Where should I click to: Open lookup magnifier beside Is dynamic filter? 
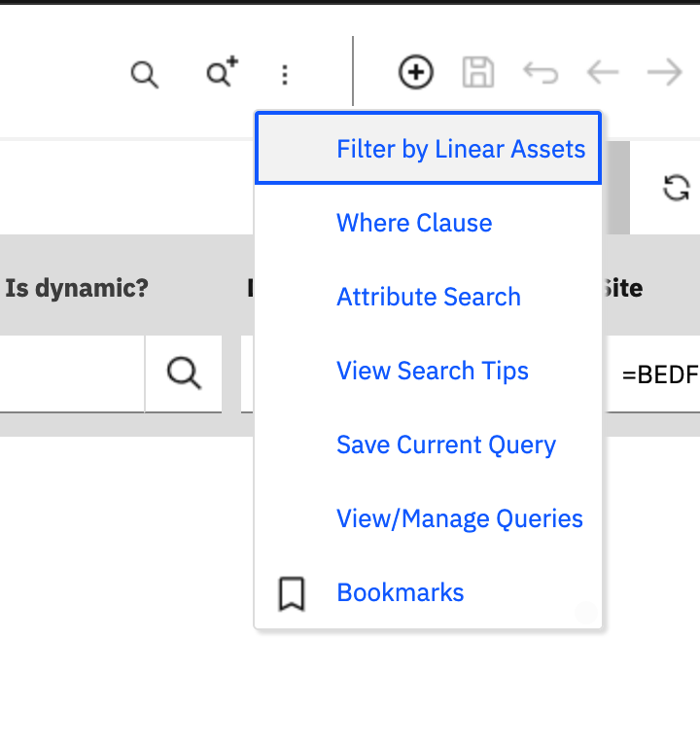click(x=183, y=373)
